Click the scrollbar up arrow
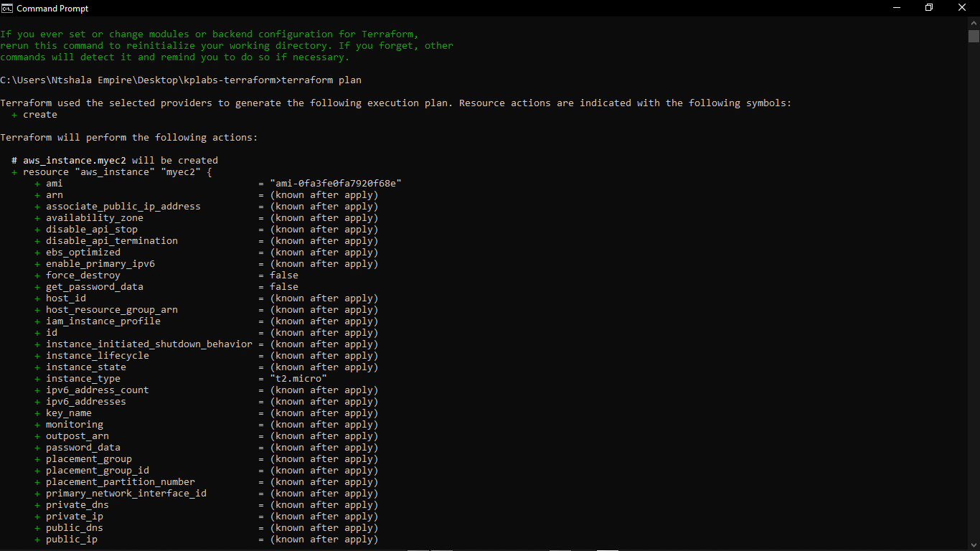980x551 pixels. coord(974,22)
